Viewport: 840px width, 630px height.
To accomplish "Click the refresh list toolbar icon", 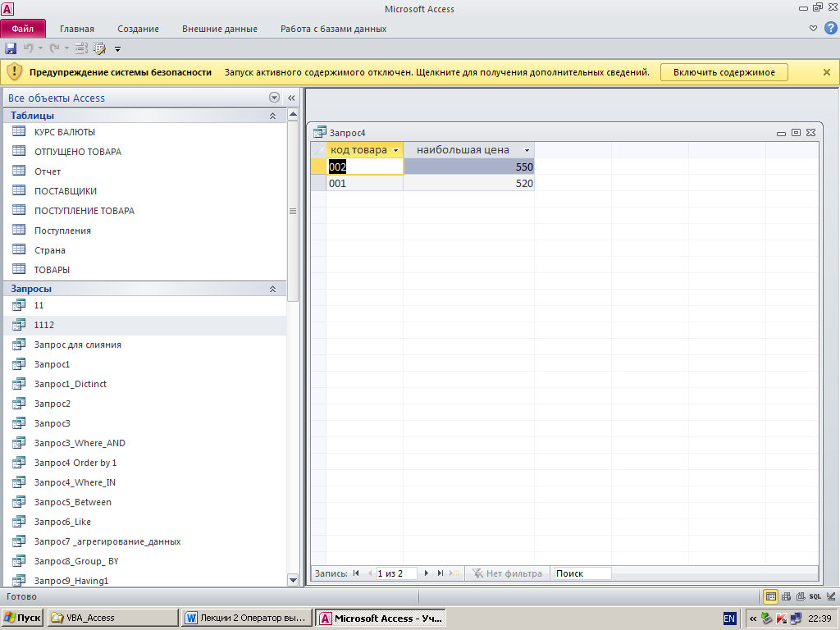I will [81, 48].
